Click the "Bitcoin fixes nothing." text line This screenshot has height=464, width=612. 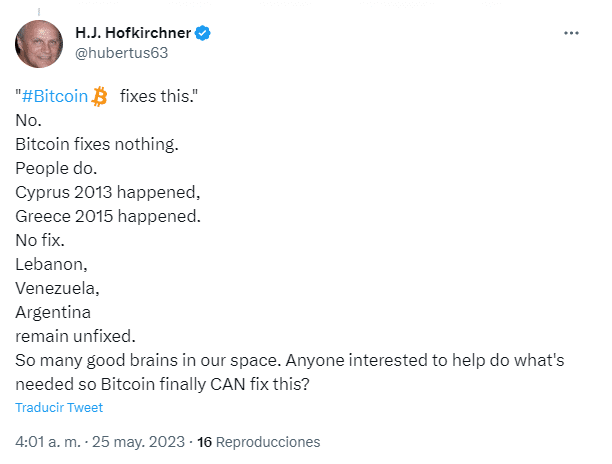[97, 144]
